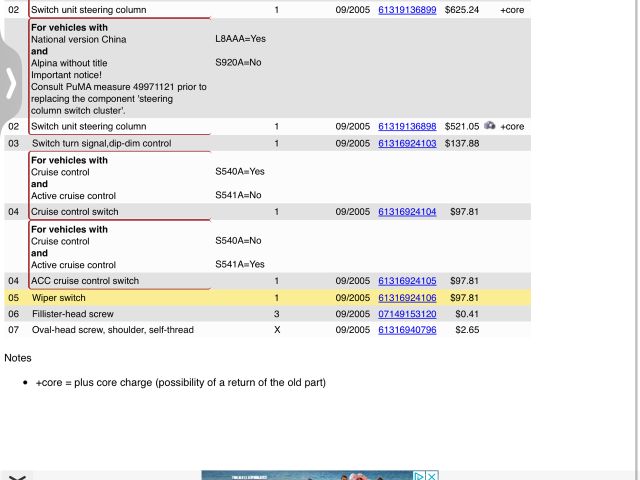Open the left side panel chevron handle

[x=10, y=82]
